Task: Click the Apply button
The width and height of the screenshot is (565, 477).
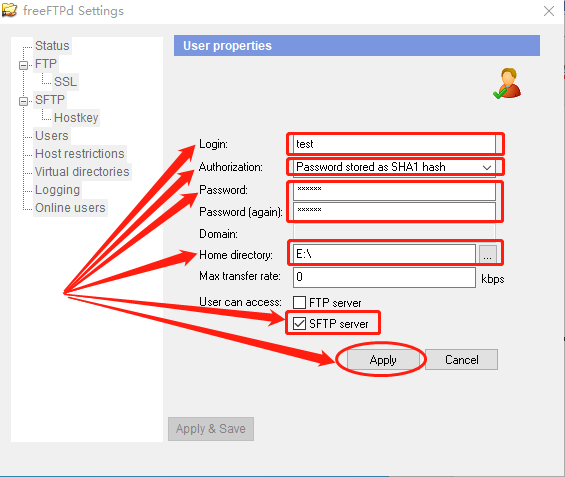Action: click(x=383, y=360)
